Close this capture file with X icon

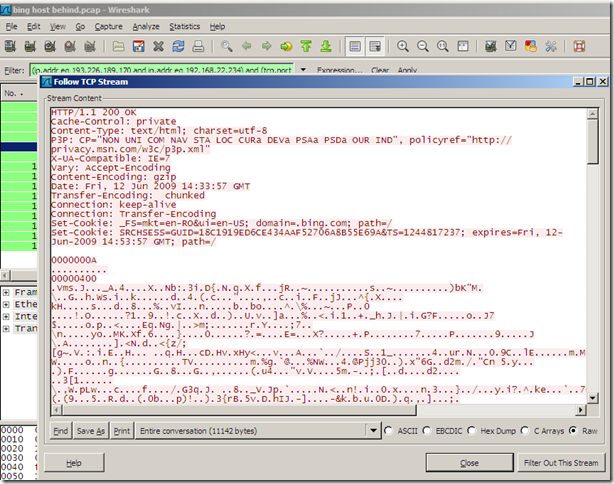pyautogui.click(x=159, y=46)
